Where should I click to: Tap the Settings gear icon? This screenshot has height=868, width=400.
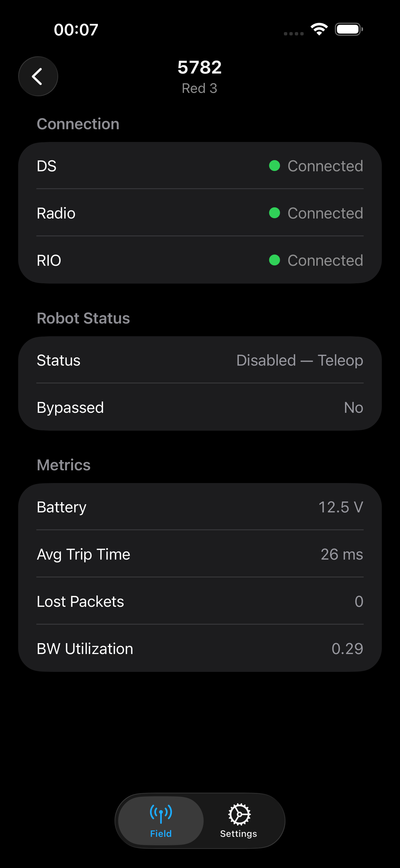[239, 814]
